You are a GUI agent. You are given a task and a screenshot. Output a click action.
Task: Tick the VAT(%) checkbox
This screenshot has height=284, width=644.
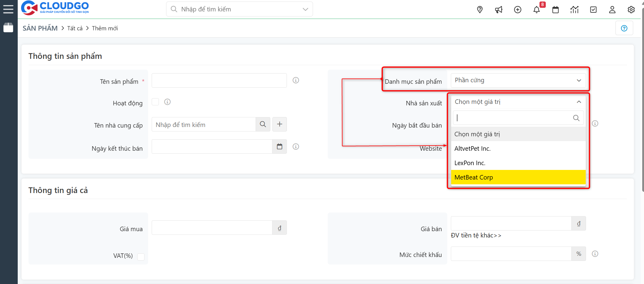point(141,257)
